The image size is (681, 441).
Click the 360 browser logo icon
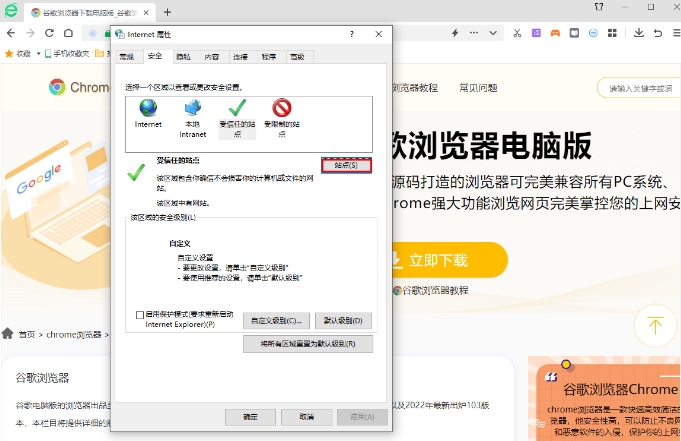[11, 10]
